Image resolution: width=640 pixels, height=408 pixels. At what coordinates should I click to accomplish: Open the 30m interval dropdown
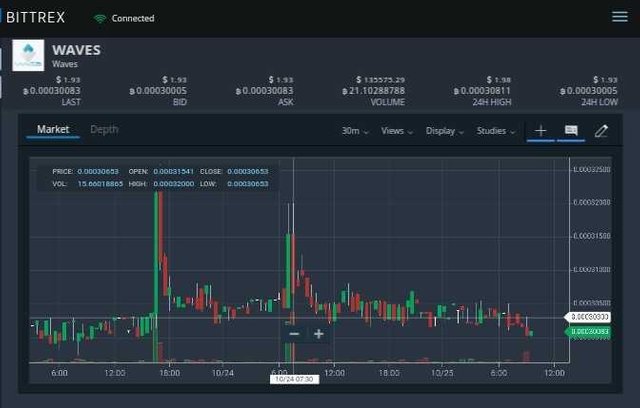click(x=355, y=131)
